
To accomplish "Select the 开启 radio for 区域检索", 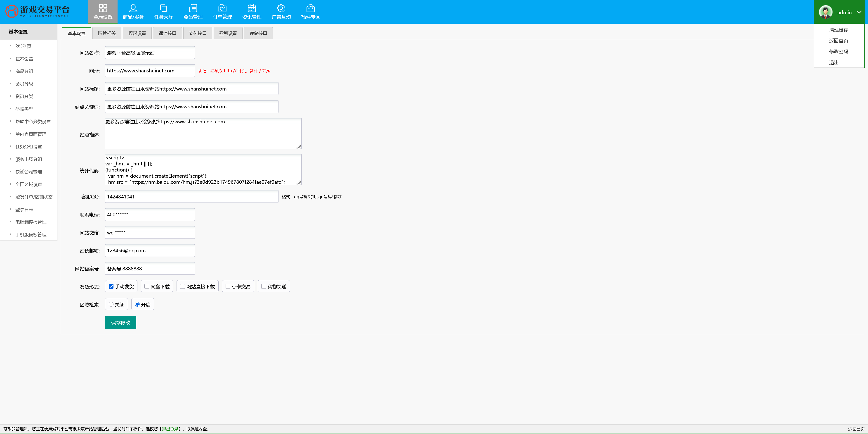I will click(137, 304).
